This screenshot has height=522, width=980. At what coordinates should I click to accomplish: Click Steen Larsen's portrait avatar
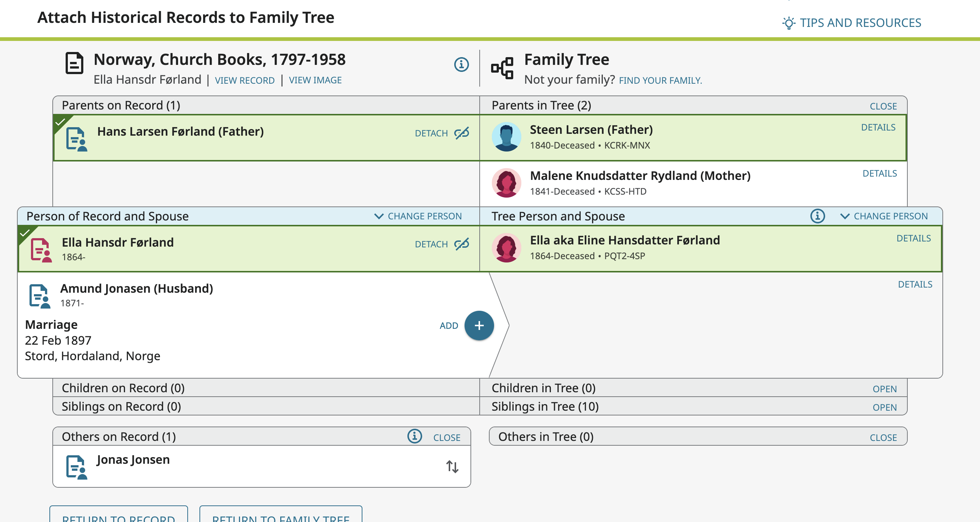(x=506, y=137)
